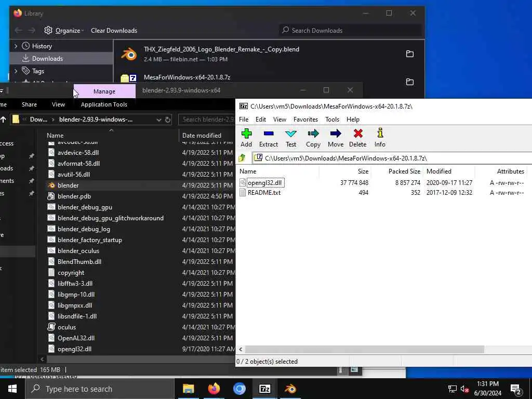
Task: Open the Help menu in 7-Zip
Action: 353,119
